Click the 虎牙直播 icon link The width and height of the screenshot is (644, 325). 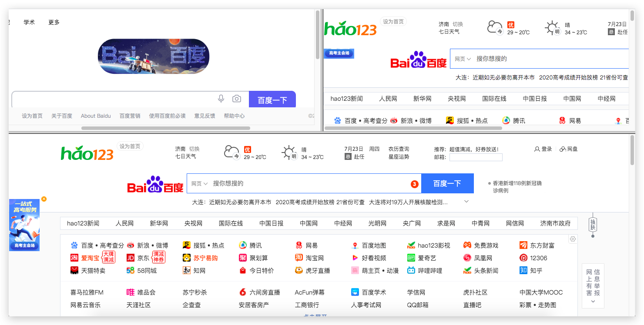[299, 271]
